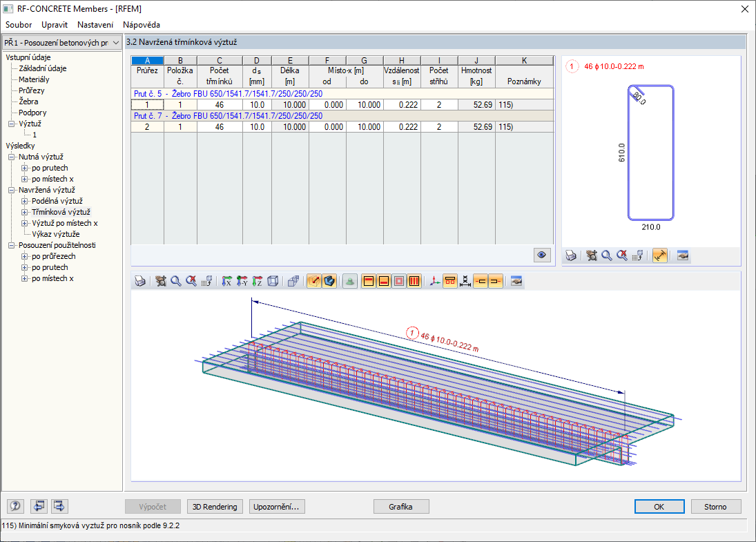Select po průřezech in the tree
756x542 pixels.
point(54,257)
